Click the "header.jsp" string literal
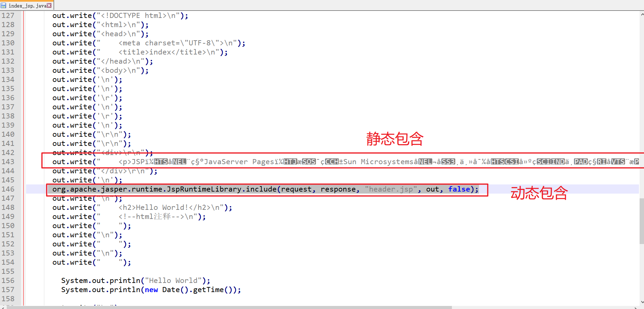644x309 pixels. click(391, 189)
